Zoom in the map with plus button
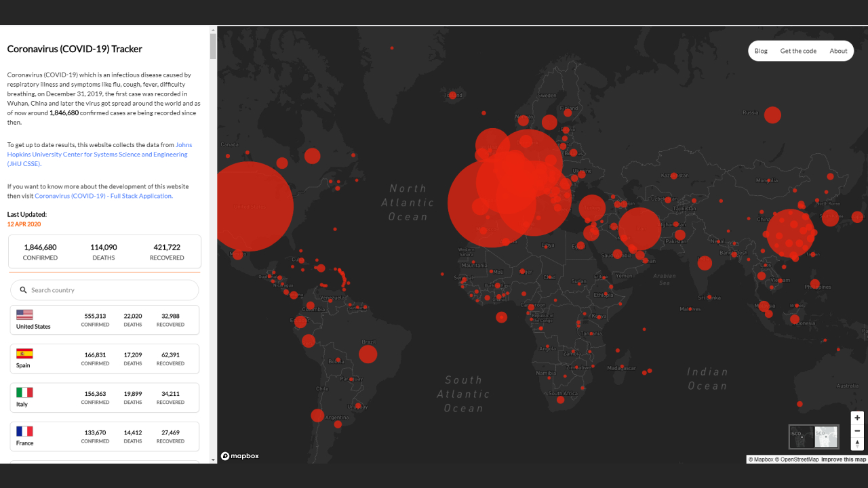The width and height of the screenshot is (868, 488). 857,418
